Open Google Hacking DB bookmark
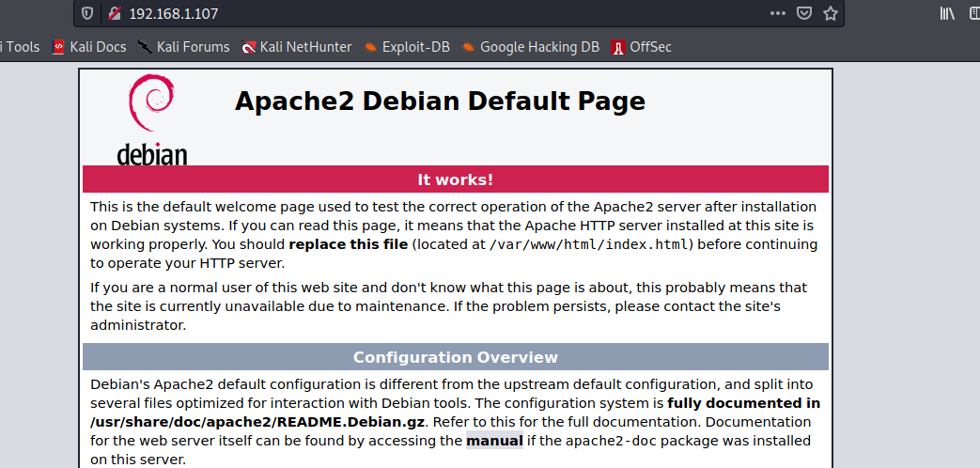This screenshot has height=468, width=980. pos(531,47)
